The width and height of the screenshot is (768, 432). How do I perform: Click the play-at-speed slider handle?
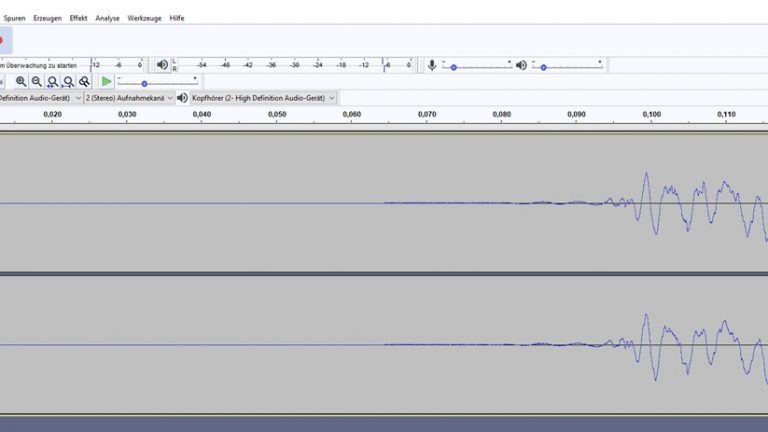point(144,84)
